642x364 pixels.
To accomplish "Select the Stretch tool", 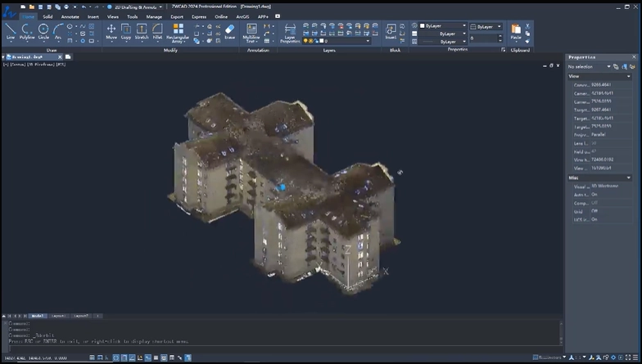I will point(141,31).
